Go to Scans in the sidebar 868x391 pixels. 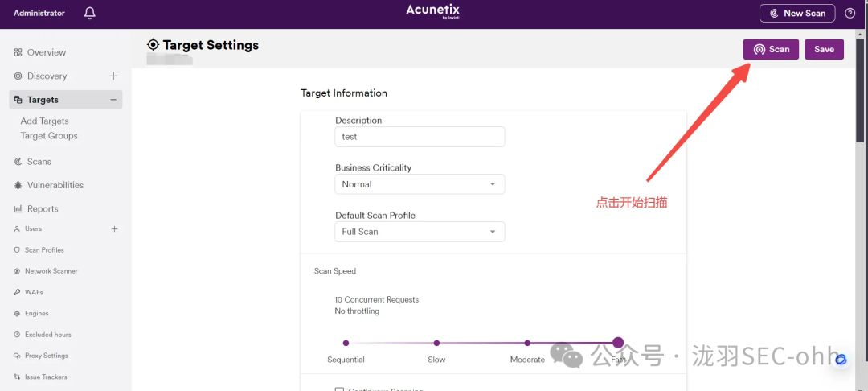tap(39, 162)
